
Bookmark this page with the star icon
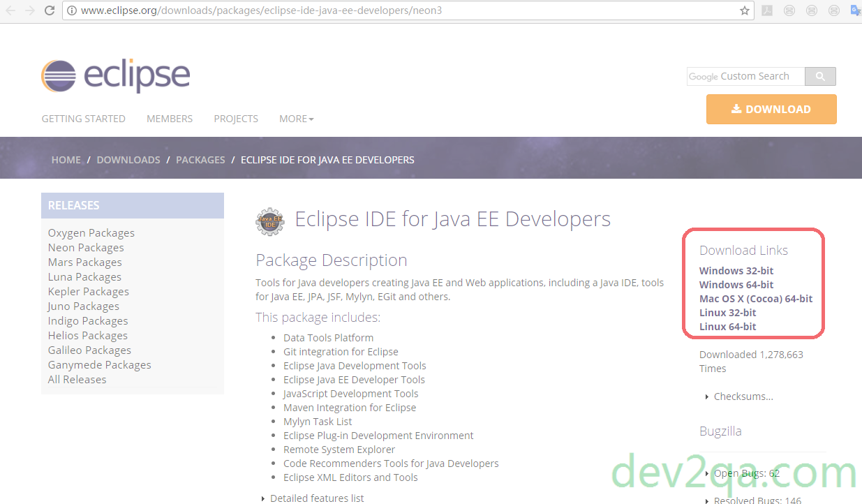(x=744, y=10)
